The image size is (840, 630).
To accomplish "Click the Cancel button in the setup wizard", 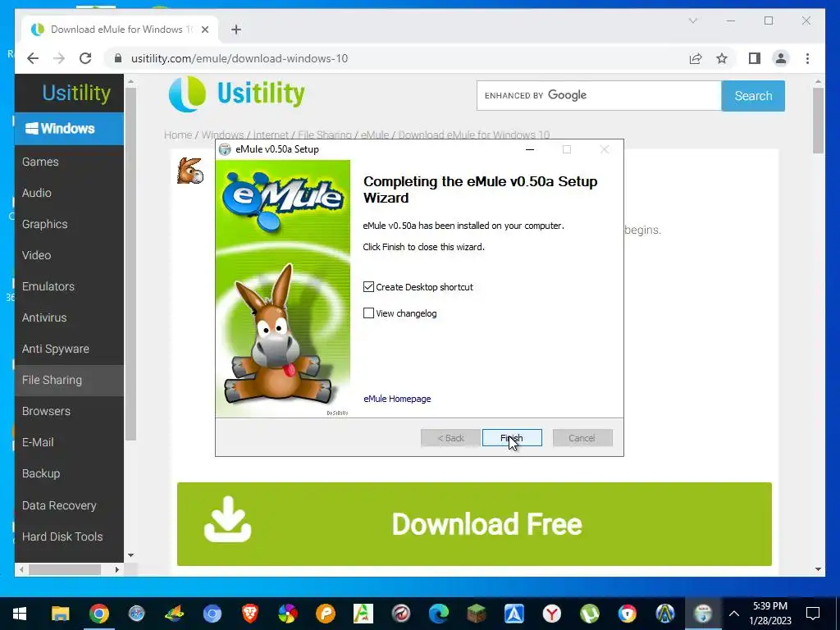I will (582, 438).
